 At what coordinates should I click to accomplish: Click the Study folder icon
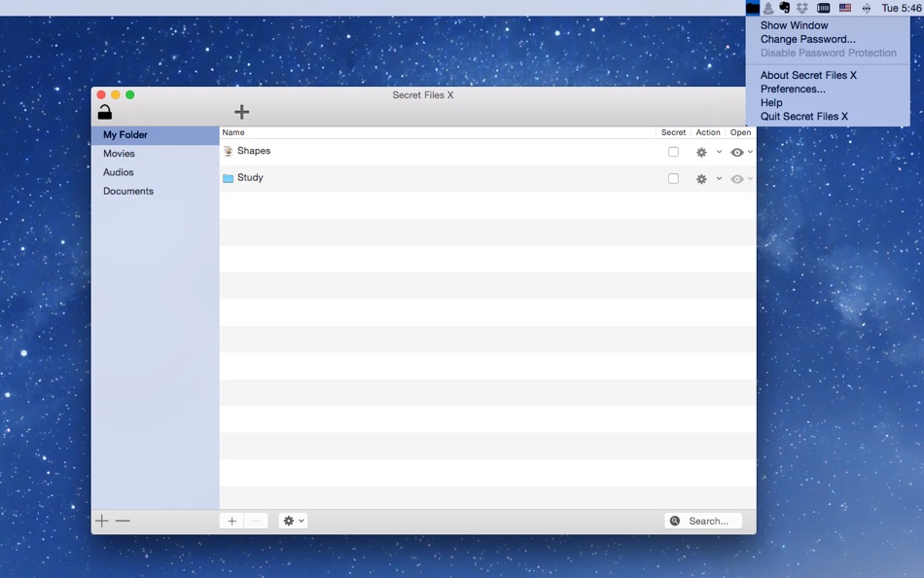coord(228,178)
